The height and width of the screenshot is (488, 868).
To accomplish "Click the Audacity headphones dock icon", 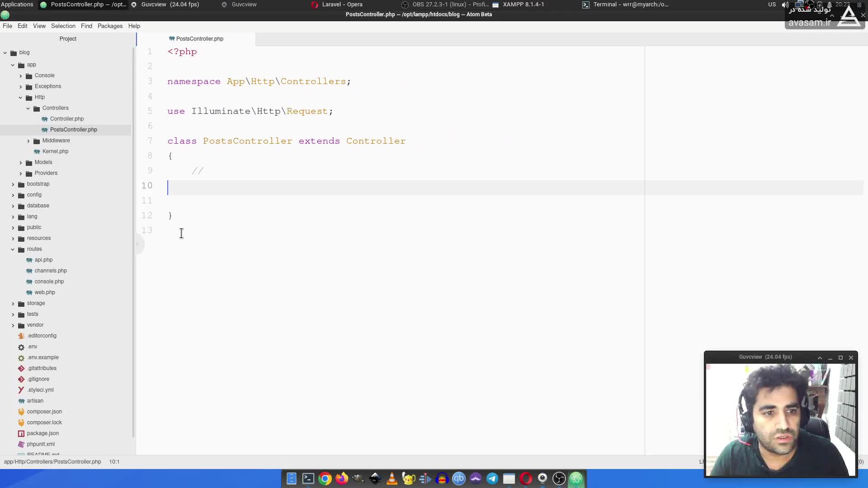I will (442, 479).
